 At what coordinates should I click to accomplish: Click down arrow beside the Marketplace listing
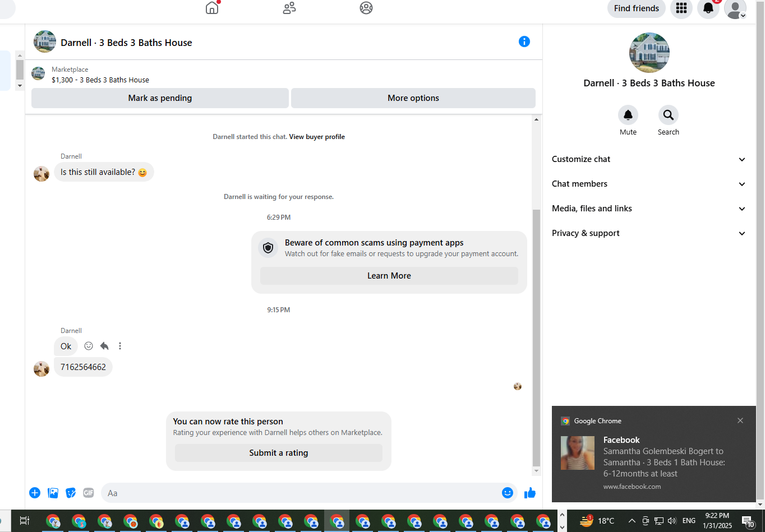(x=20, y=86)
